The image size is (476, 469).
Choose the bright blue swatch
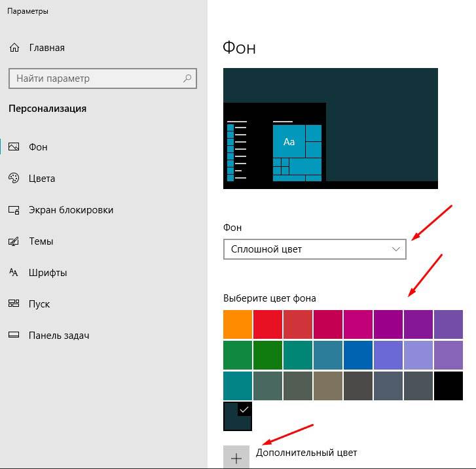358,355
